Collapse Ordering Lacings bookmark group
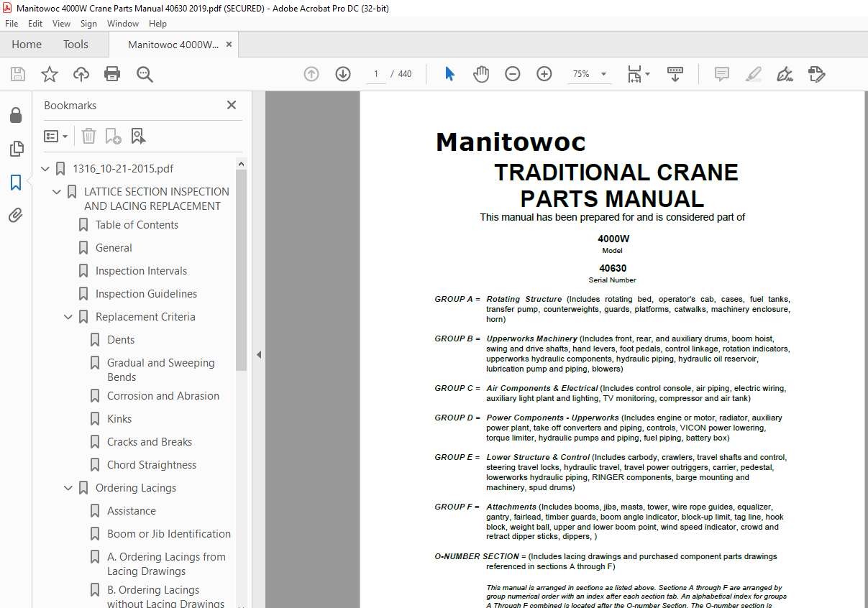This screenshot has width=868, height=608. coord(69,488)
